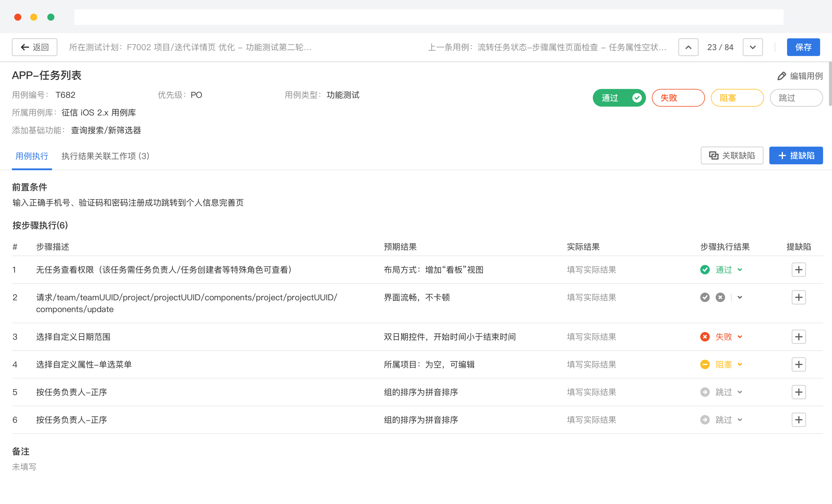The width and height of the screenshot is (832, 504).
Task: Click the red failure icon in step 3
Action: click(705, 337)
